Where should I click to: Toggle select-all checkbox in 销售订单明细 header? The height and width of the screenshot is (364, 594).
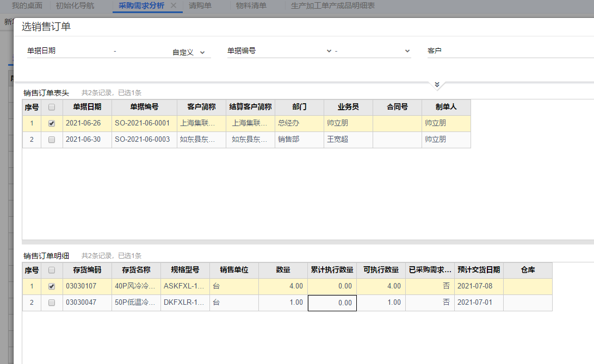[x=52, y=270]
